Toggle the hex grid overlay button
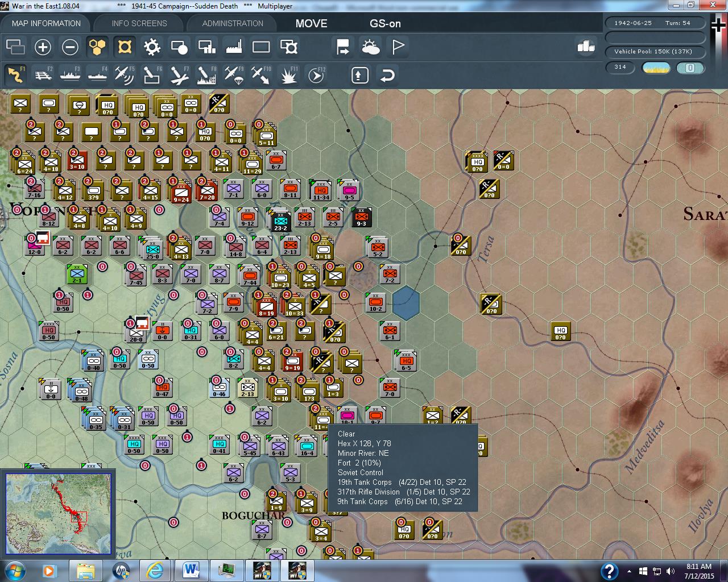Screen dimensions: 728x582 97,47
